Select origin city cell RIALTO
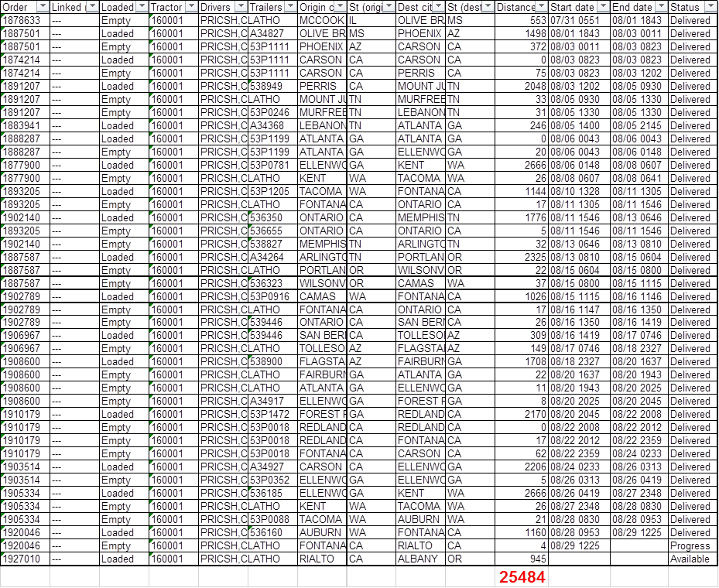The width and height of the screenshot is (719, 588). tap(322, 559)
